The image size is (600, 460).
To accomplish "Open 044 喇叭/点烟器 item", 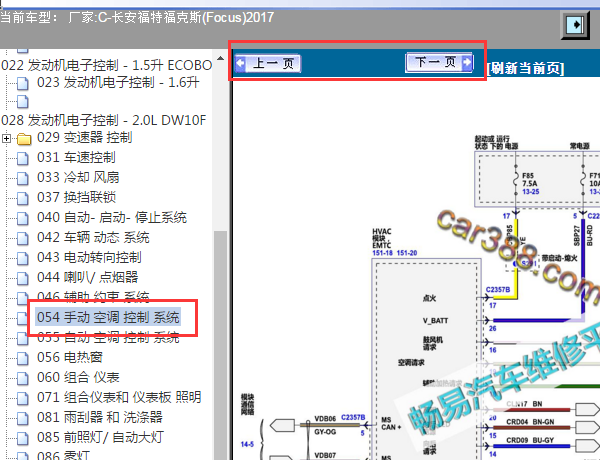I will point(87,277).
